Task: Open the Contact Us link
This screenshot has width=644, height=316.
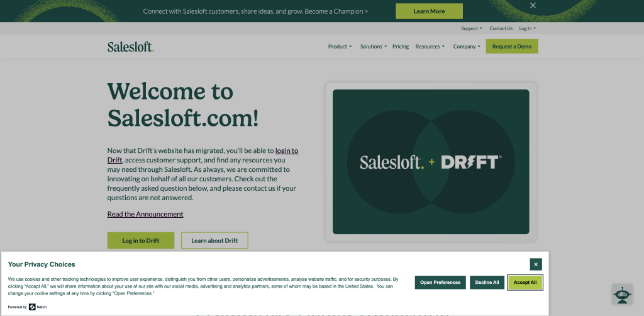Action: [501, 28]
